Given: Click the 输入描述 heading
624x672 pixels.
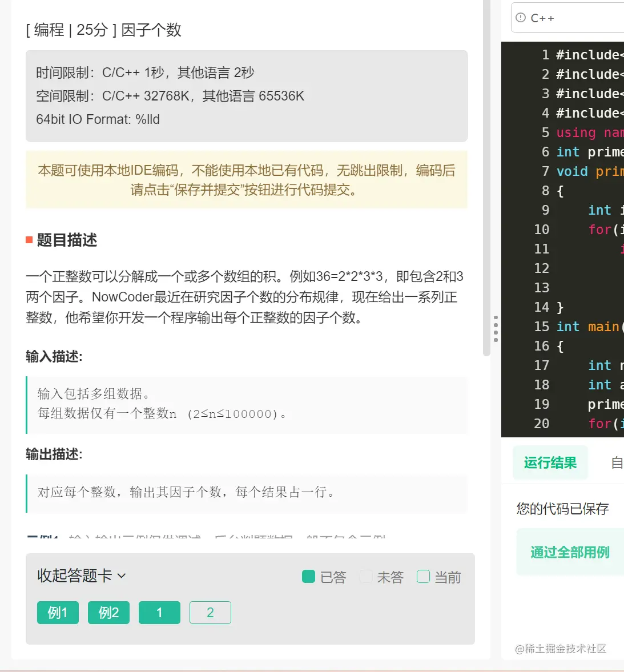Looking at the screenshot, I should coord(54,356).
